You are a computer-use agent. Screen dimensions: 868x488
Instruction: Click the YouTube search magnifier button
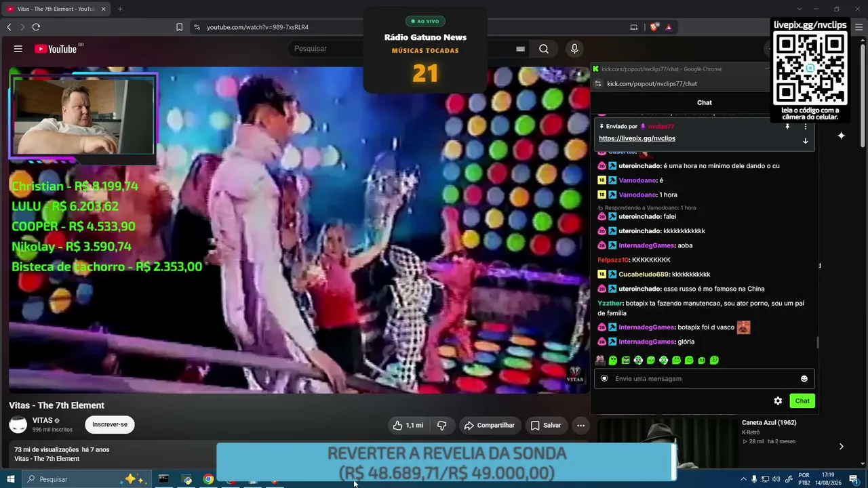(x=544, y=49)
